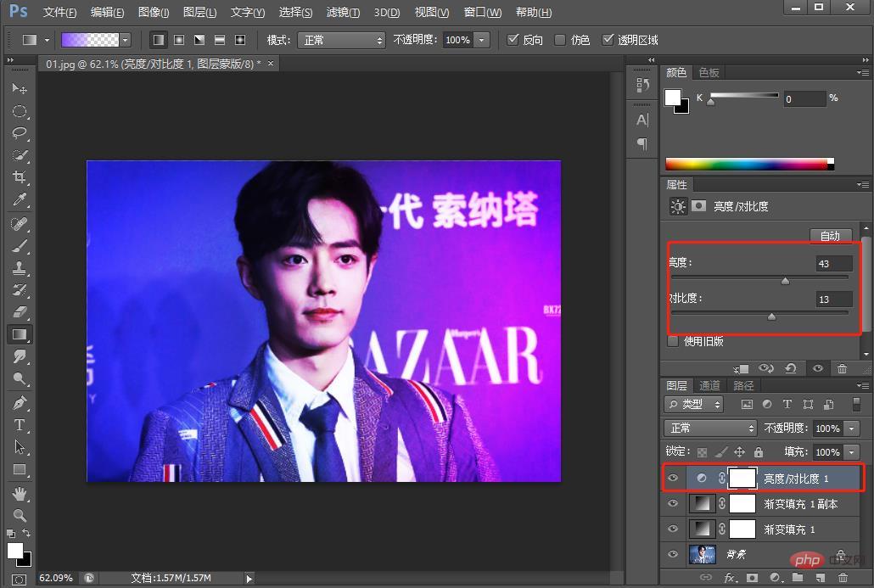Enable Use Legacy checkbox

coord(673,341)
